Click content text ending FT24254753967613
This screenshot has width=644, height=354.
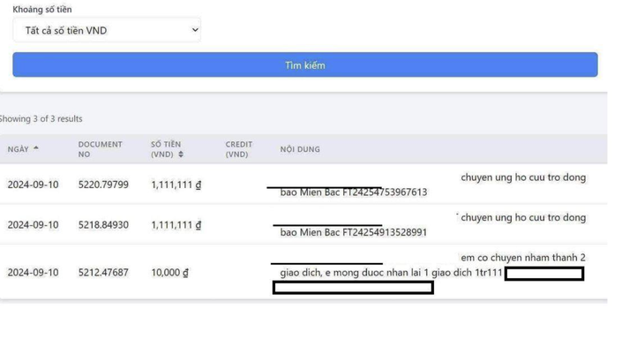(x=353, y=192)
